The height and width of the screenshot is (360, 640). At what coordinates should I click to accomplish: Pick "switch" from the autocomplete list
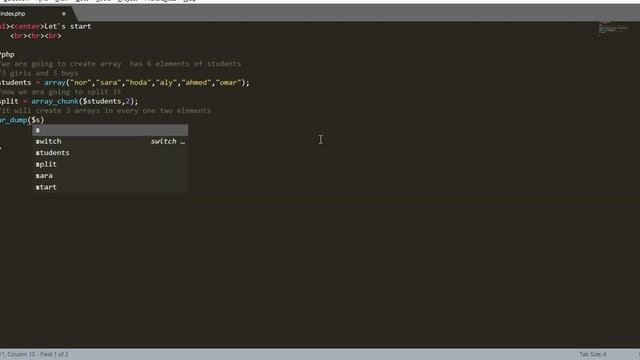(x=110, y=141)
